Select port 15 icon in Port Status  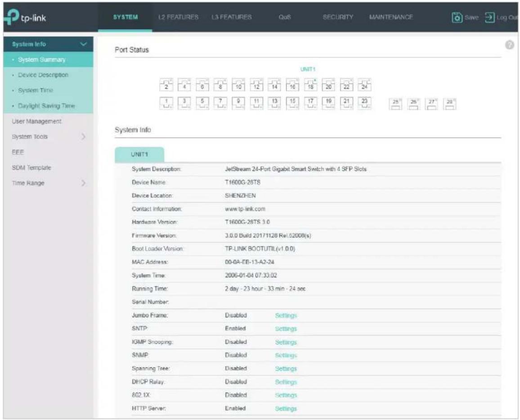pyautogui.click(x=292, y=103)
